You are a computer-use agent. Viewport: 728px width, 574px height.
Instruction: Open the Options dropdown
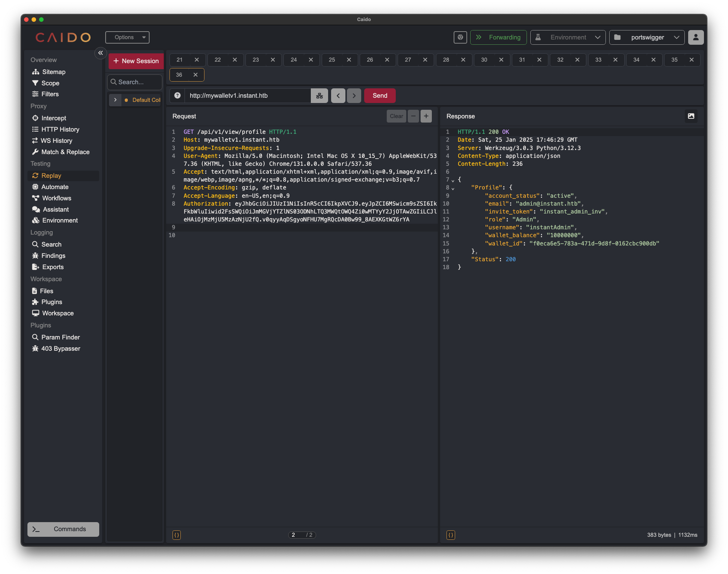pos(127,37)
